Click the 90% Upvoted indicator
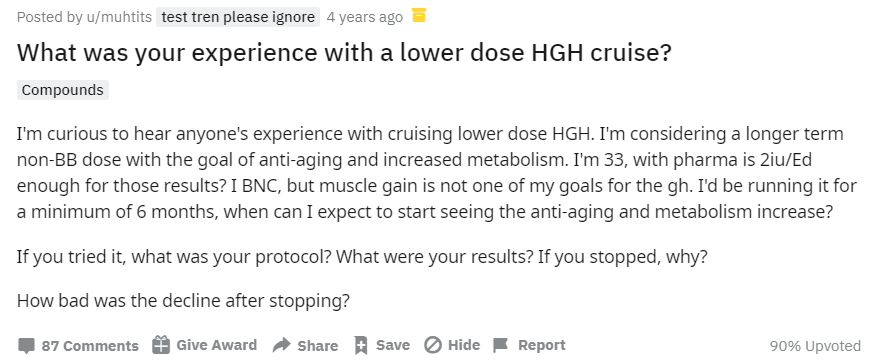The height and width of the screenshot is (364, 876). pos(815,346)
